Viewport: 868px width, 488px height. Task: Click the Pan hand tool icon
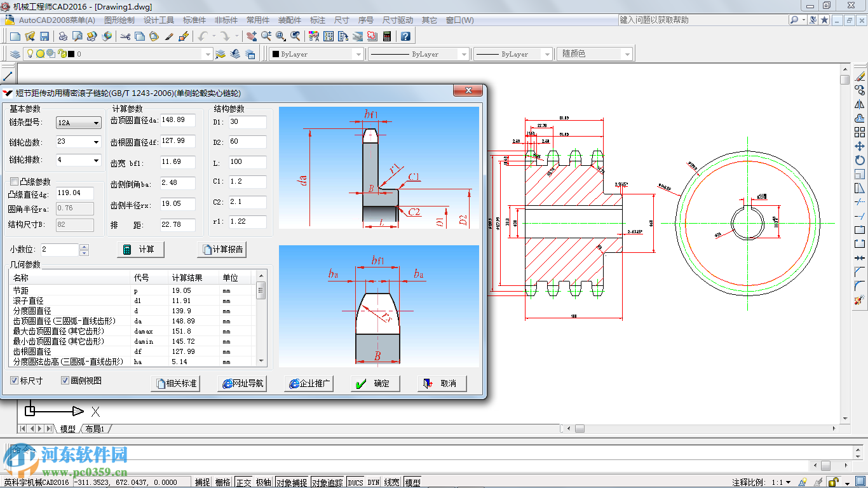[x=252, y=36]
